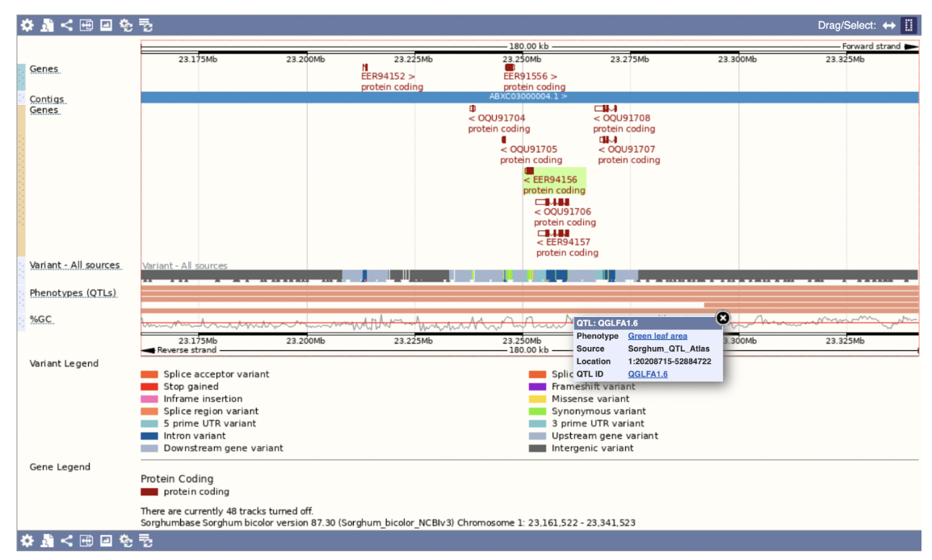Open the export image icon
Viewport: 932px width, 560px height.
(x=105, y=25)
